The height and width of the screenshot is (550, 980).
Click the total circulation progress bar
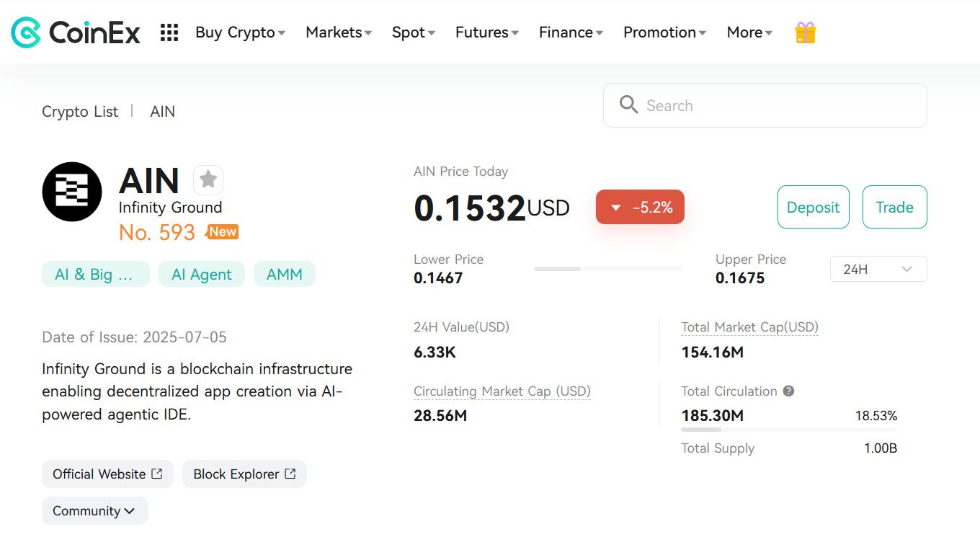789,430
